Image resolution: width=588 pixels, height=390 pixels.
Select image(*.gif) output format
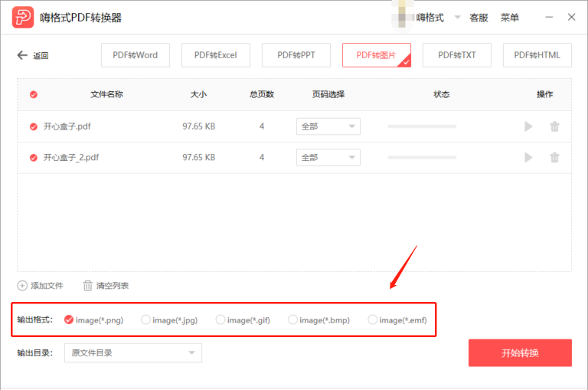(x=243, y=320)
